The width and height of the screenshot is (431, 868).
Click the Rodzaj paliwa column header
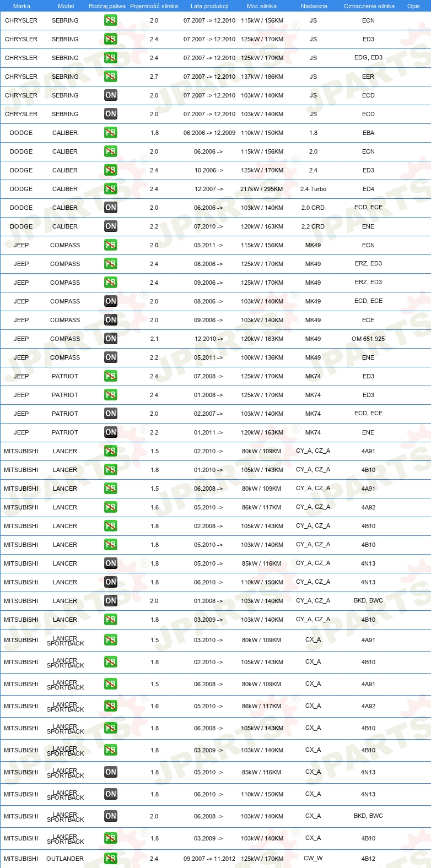pos(107,6)
